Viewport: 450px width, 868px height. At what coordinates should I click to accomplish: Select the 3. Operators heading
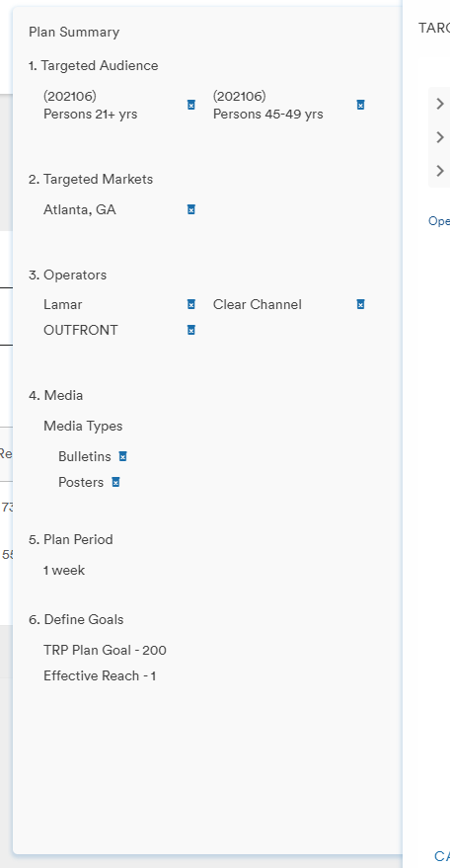[x=67, y=276]
